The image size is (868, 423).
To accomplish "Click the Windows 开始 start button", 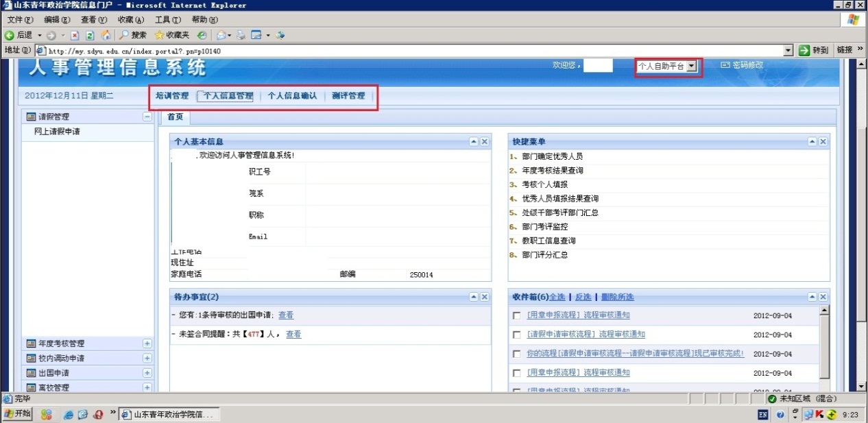I will 17,414.
